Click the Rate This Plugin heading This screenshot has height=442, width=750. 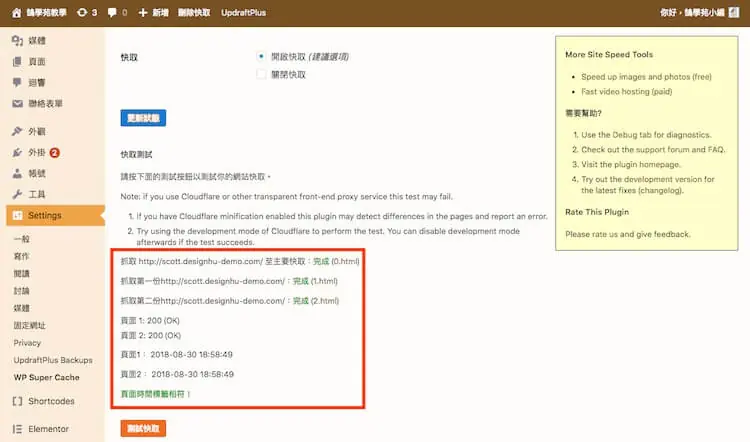coord(597,211)
